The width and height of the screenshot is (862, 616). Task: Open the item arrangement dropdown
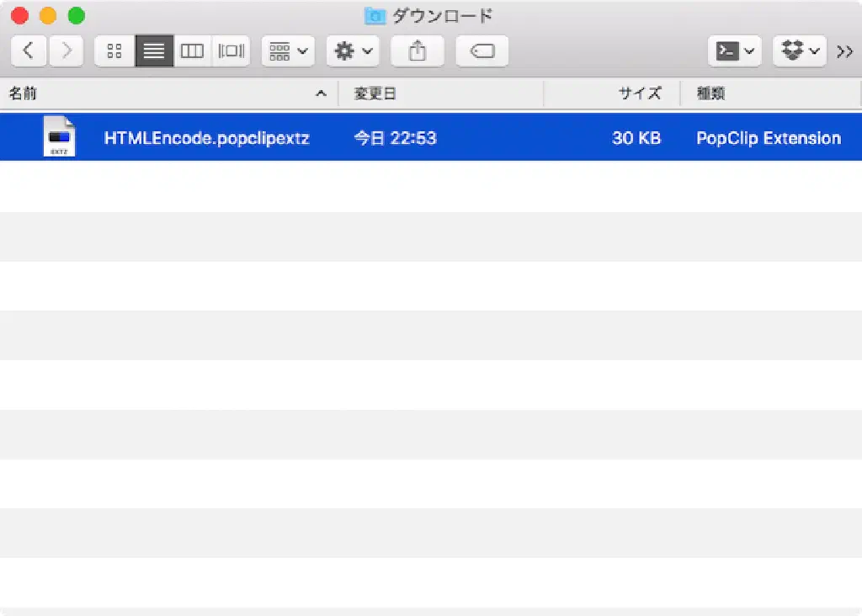coord(288,51)
